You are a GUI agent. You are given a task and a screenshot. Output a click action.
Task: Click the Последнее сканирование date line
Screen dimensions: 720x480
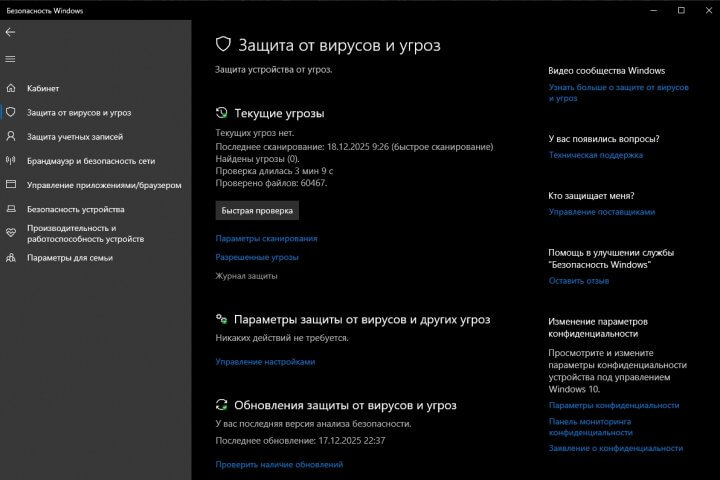[354, 147]
